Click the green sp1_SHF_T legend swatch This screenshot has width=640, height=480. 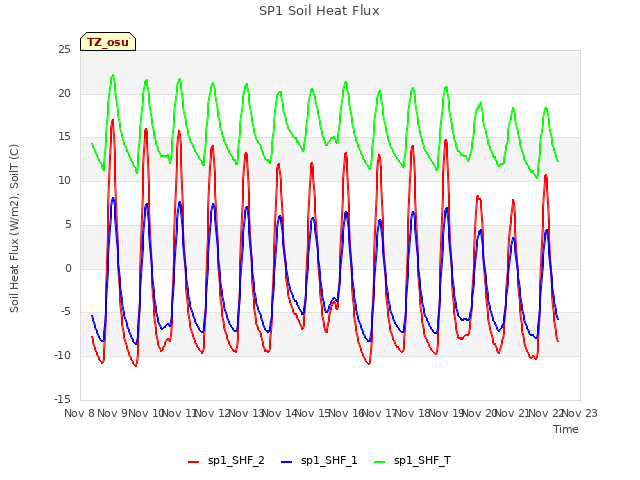click(x=380, y=462)
